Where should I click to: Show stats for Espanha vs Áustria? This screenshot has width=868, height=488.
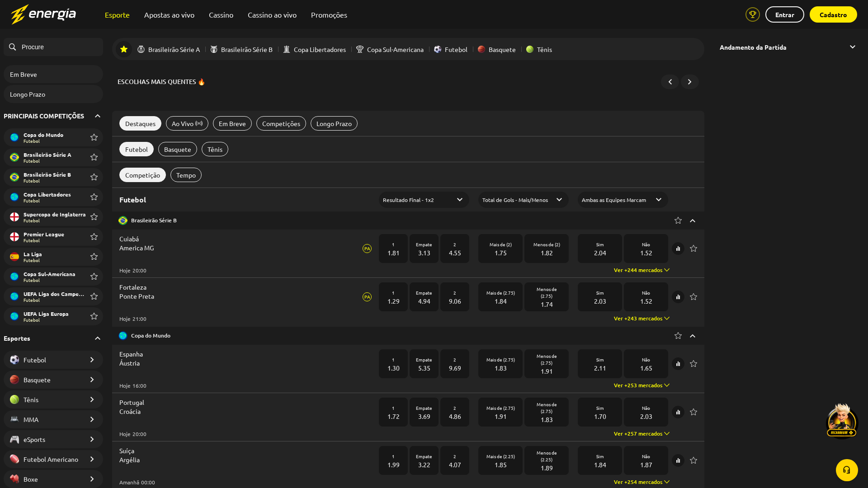[x=678, y=364]
